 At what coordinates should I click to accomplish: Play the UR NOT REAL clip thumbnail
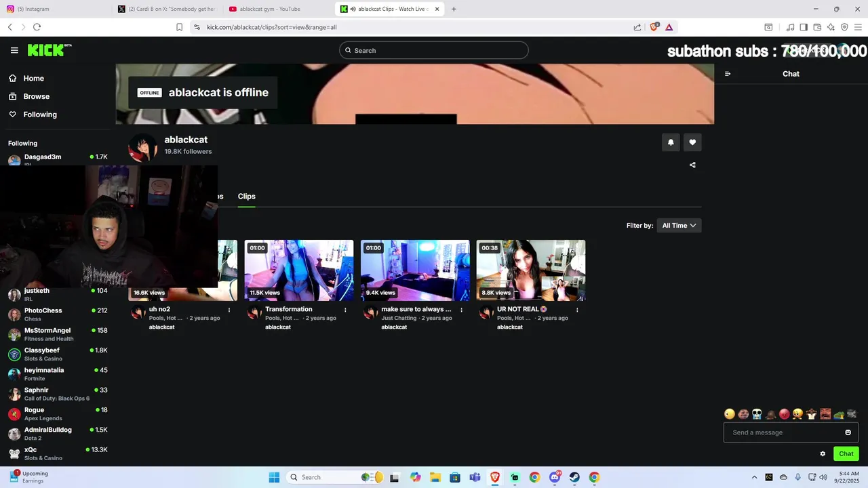531,270
